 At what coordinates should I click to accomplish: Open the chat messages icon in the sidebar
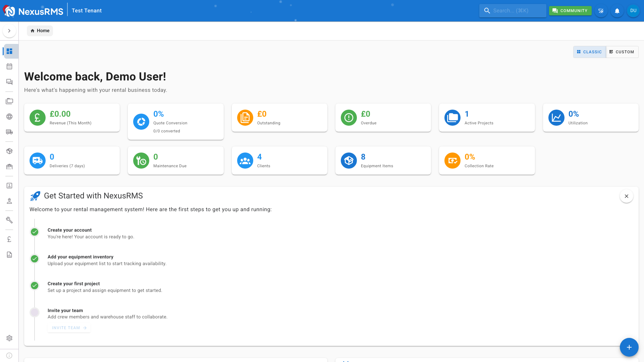click(x=9, y=82)
